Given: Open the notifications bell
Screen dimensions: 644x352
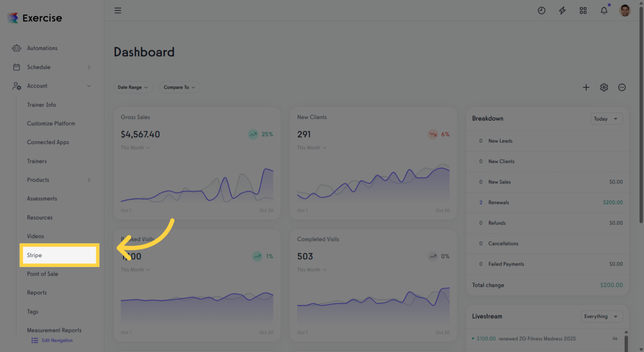Looking at the screenshot, I should (x=604, y=10).
